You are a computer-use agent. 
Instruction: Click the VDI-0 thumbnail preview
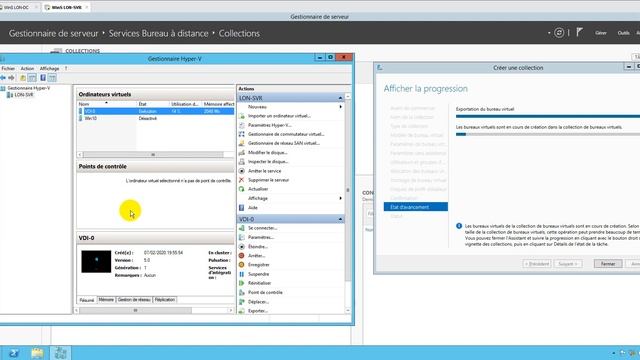point(96,262)
